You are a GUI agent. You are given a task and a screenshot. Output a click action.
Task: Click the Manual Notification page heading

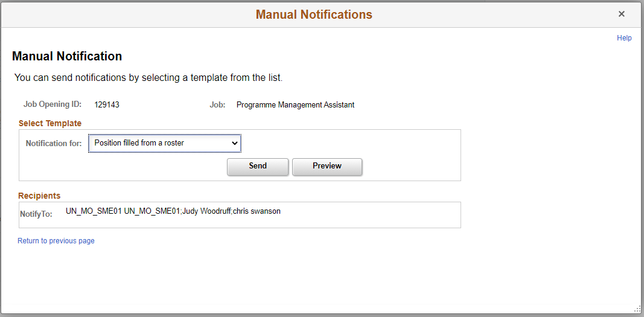click(67, 56)
